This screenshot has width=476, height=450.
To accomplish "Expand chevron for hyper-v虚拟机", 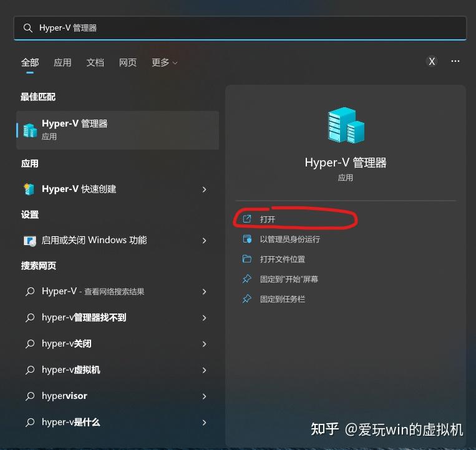I will pyautogui.click(x=204, y=370).
